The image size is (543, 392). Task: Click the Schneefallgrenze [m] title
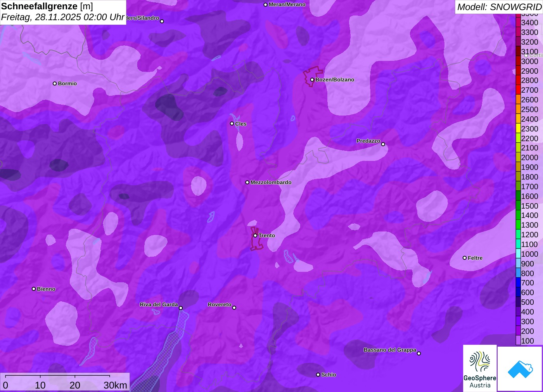[47, 6]
